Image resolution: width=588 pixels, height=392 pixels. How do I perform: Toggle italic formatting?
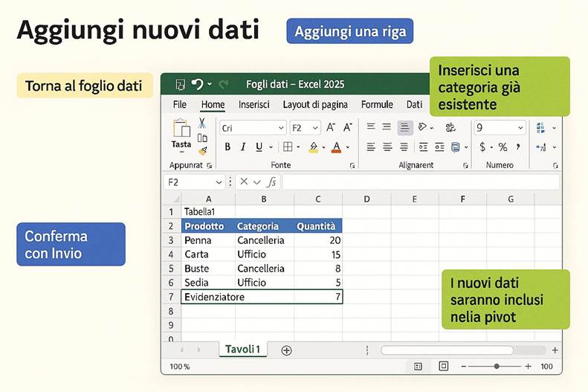click(243, 147)
